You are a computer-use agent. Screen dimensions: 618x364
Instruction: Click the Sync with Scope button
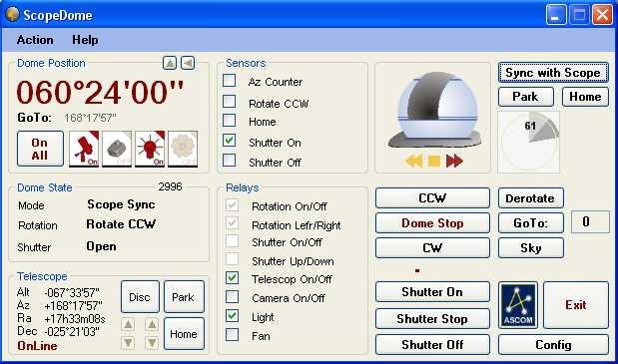(553, 73)
